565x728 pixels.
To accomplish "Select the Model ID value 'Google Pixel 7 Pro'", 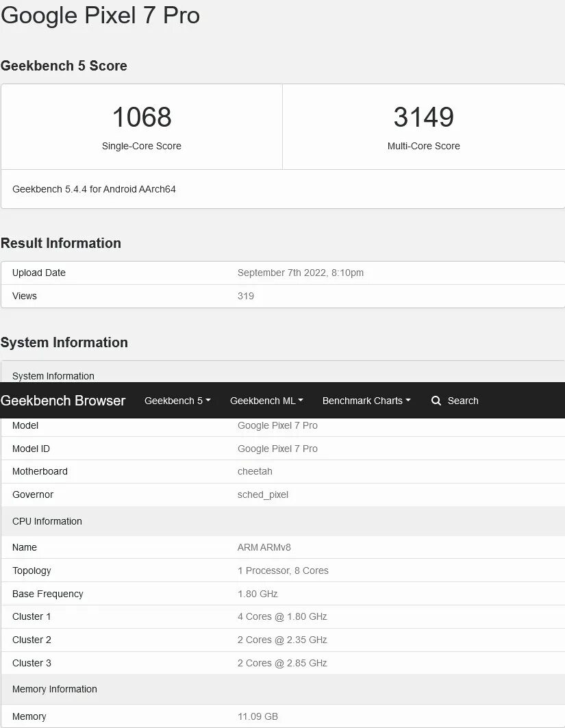I will click(277, 449).
